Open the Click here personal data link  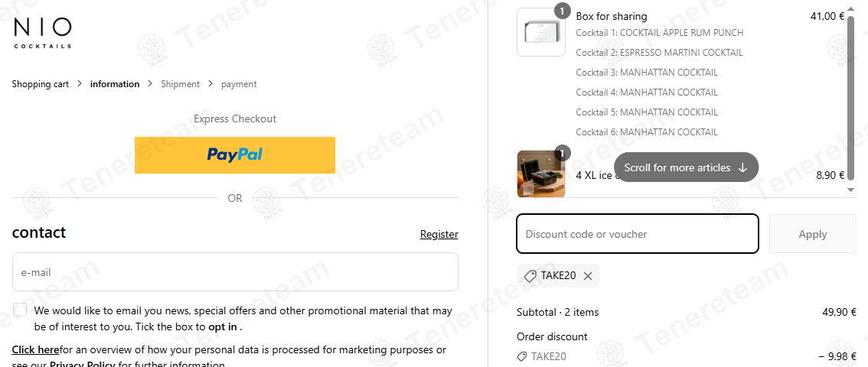[x=35, y=350]
